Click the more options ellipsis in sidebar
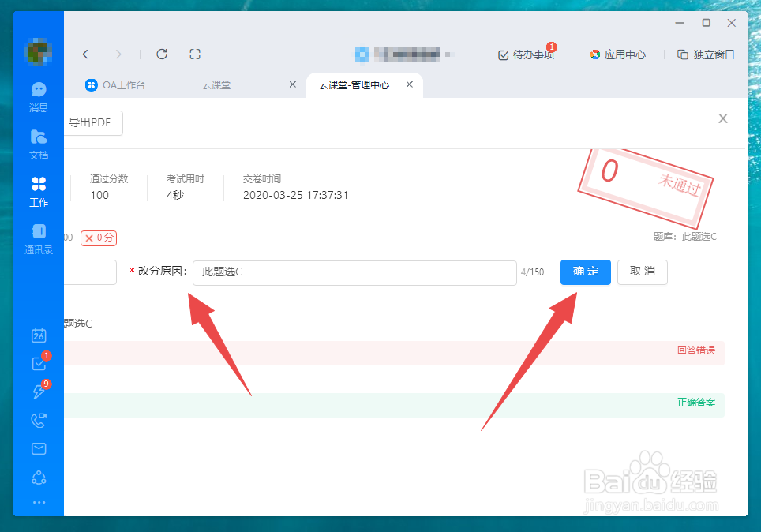761x532 pixels. pyautogui.click(x=38, y=502)
